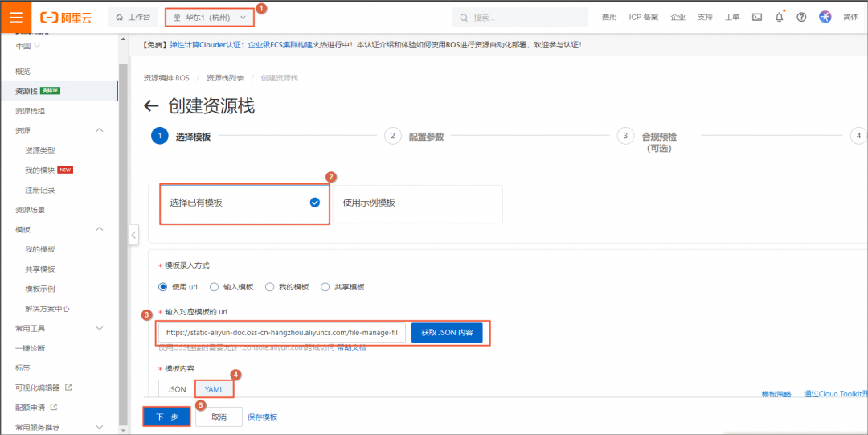Collapse the 资源 sidebar group
The image size is (868, 435).
click(x=100, y=130)
